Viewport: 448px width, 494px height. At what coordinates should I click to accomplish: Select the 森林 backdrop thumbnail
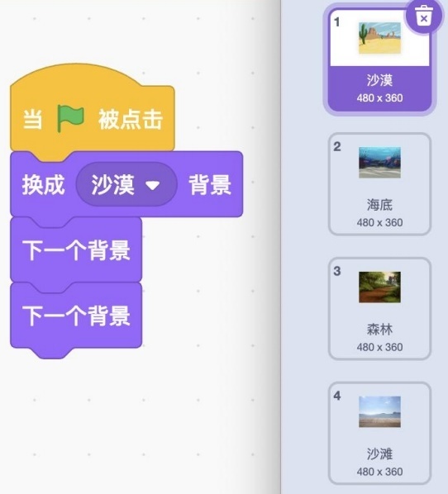[x=380, y=308]
